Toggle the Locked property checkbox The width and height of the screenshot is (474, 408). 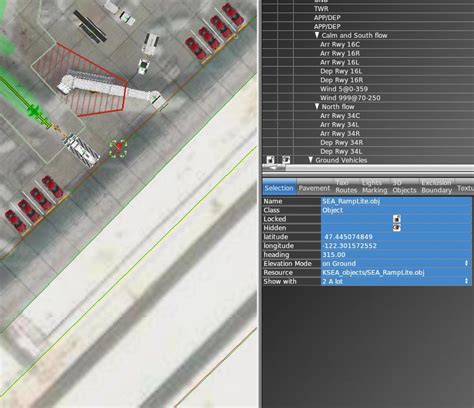tap(396, 219)
